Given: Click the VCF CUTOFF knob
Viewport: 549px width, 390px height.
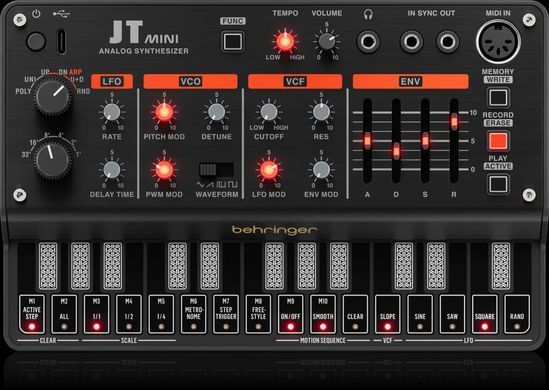Looking at the screenshot, I should pos(269,112).
